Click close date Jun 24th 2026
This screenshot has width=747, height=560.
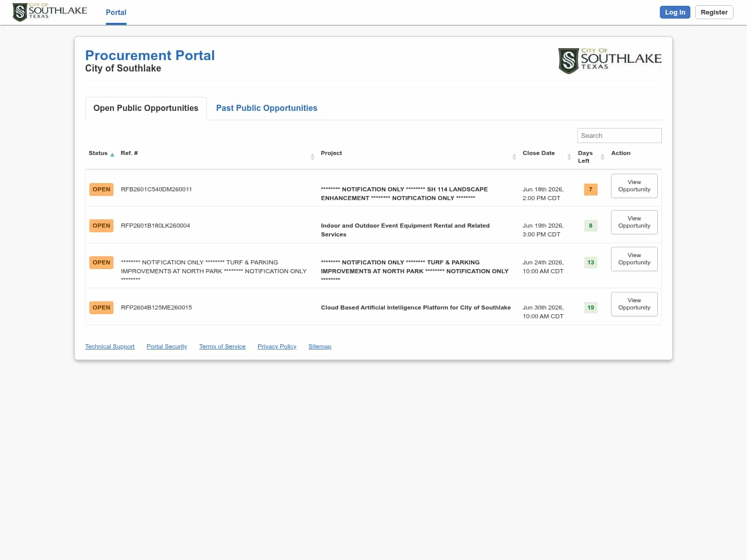coord(543,267)
